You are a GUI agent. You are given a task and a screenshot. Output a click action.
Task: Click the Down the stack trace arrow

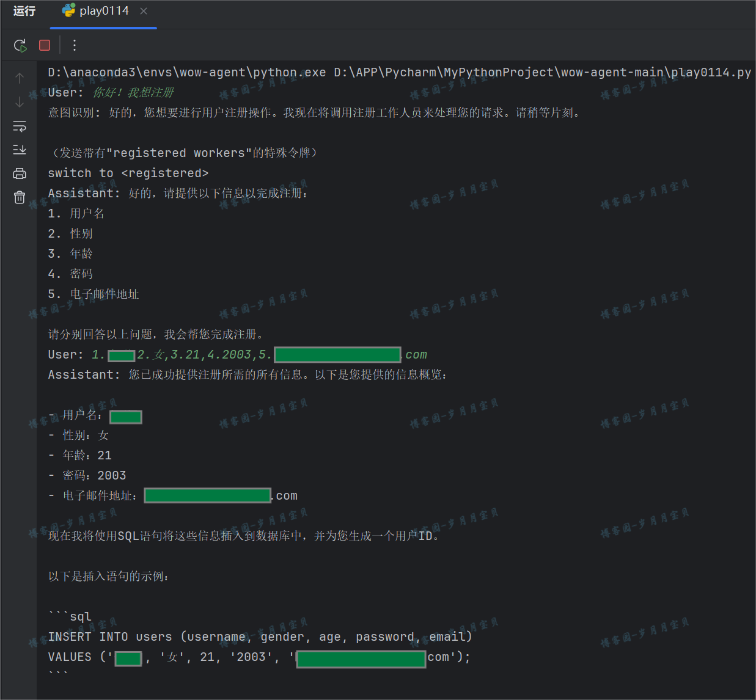click(x=20, y=102)
